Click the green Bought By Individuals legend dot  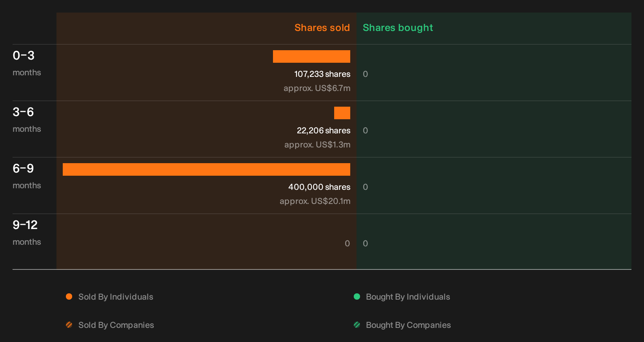coord(357,297)
